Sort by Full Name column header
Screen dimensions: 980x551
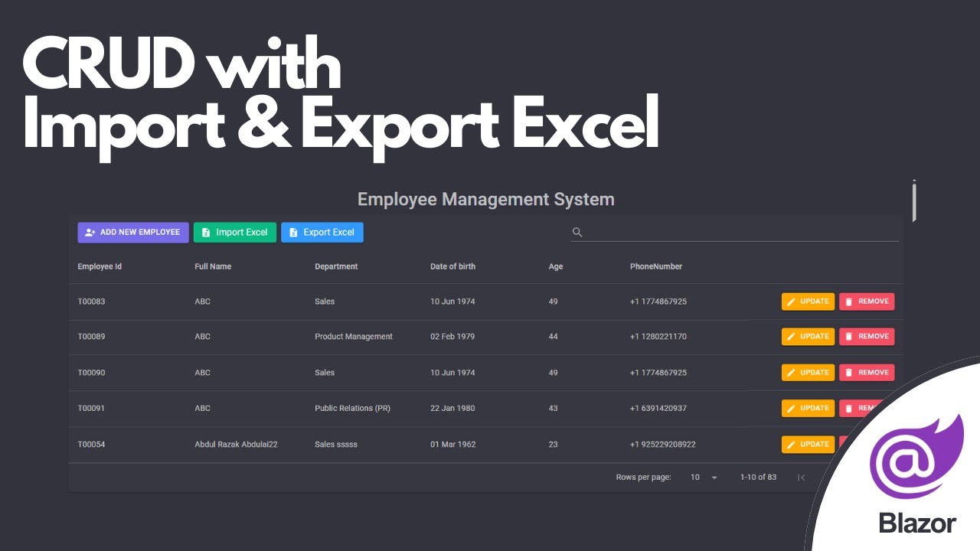pos(213,267)
